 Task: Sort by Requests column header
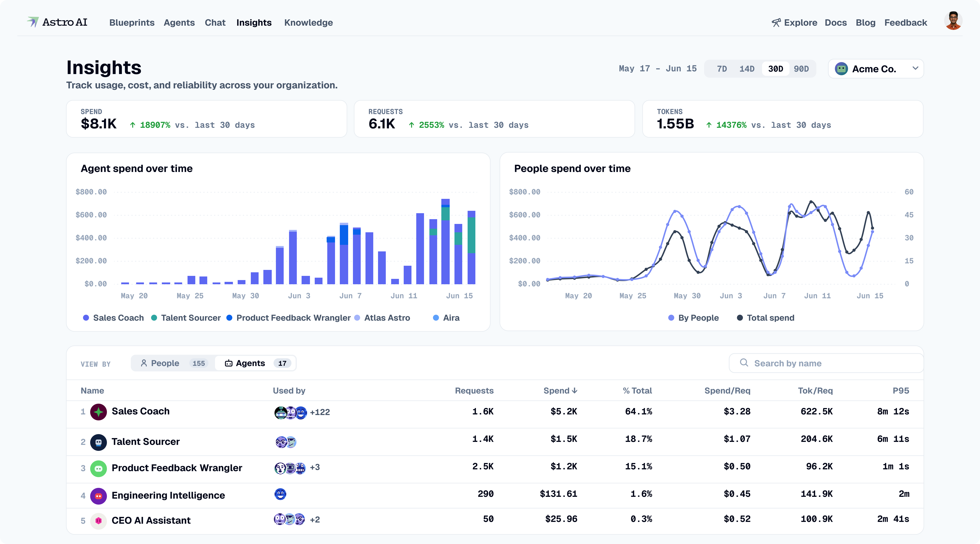tap(474, 391)
